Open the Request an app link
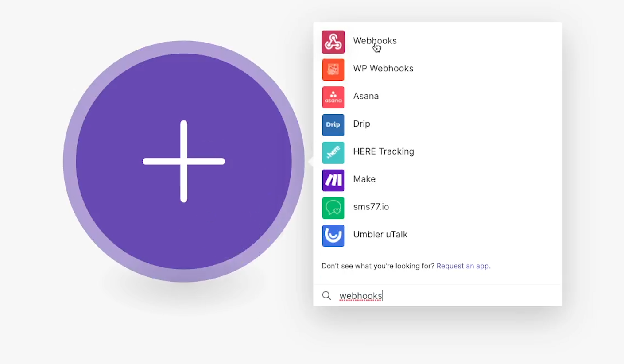The image size is (624, 364). tap(463, 266)
